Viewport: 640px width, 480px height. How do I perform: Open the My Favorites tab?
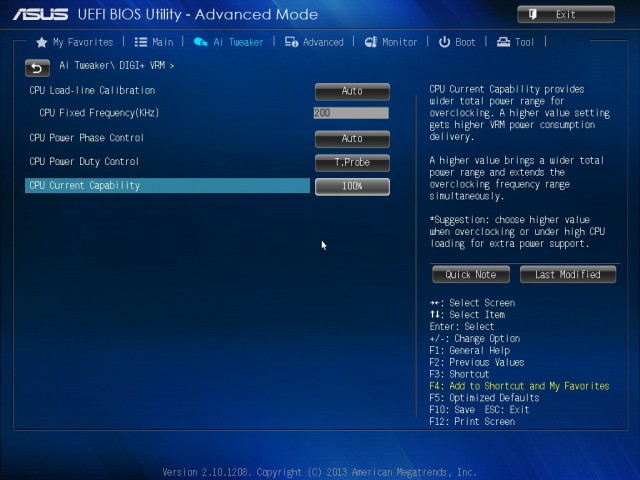pos(75,42)
